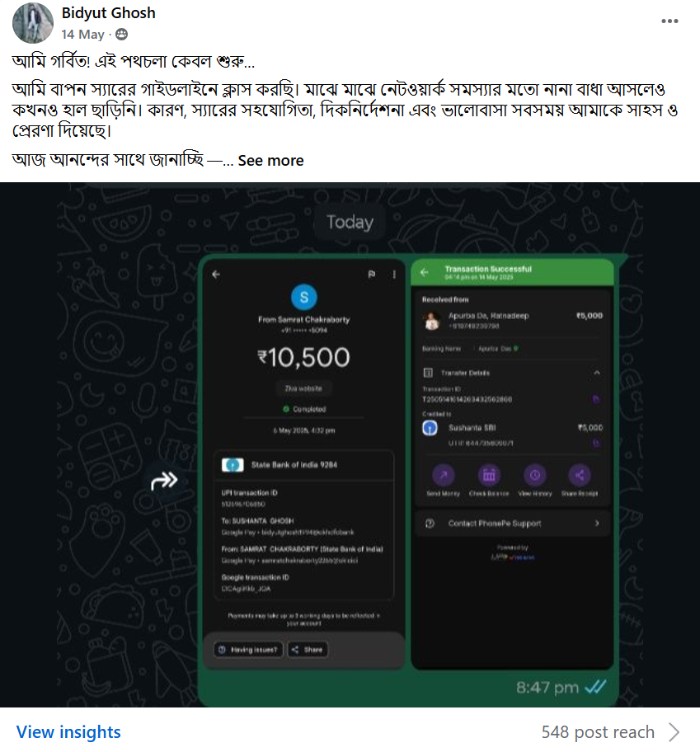Click the back arrow on Transaction Successful header
Viewport: 700px width, 752px height.
[425, 272]
